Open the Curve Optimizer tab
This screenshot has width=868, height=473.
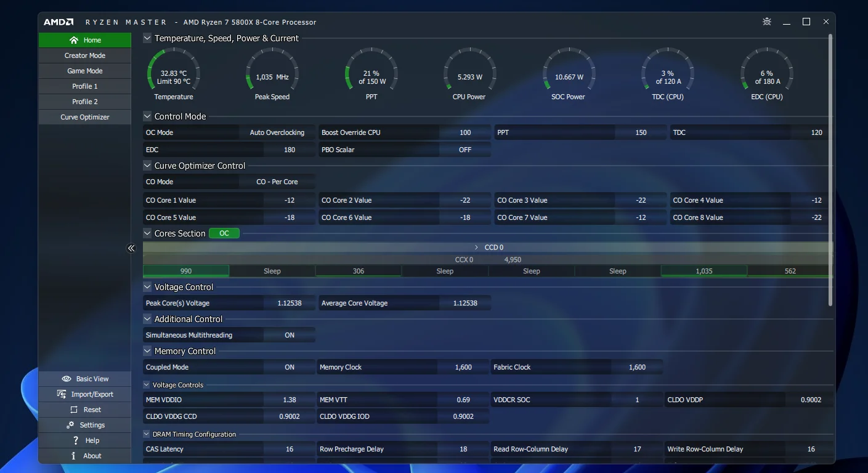tap(85, 117)
